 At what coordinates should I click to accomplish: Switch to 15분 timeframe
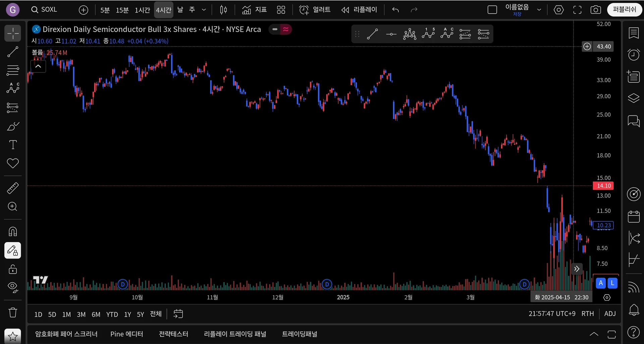coord(122,10)
